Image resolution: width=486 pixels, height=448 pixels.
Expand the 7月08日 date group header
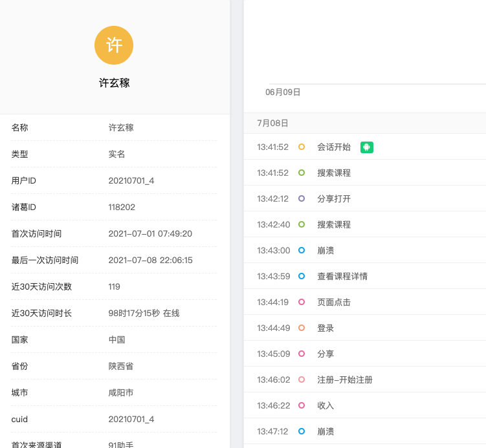[365, 123]
